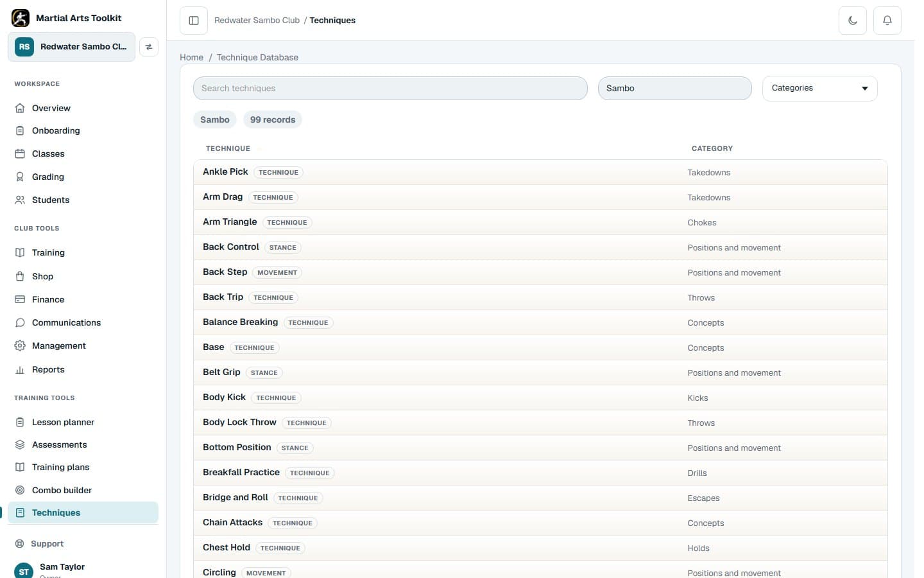Toggle the sidebar panel icon
The image size is (924, 578).
pos(194,21)
